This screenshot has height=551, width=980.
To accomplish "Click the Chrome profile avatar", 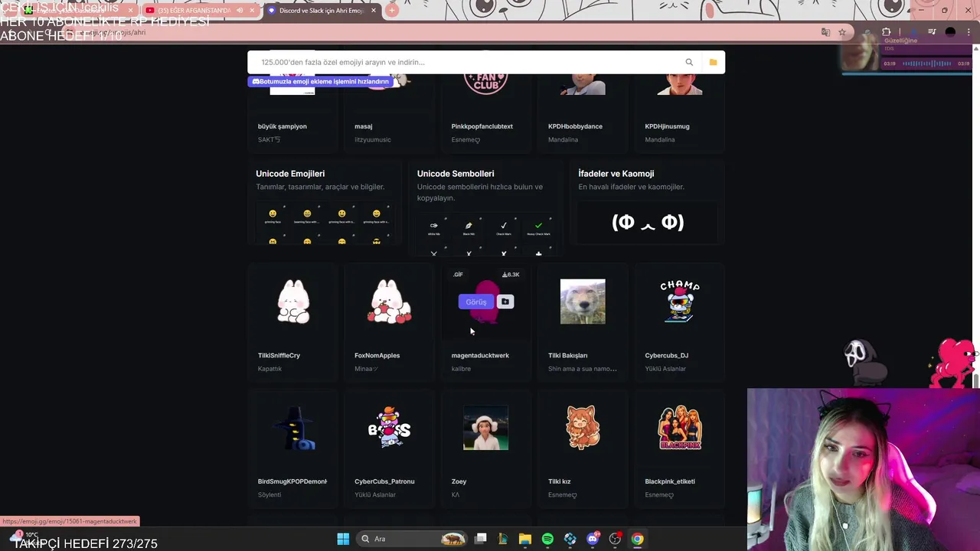I will tap(950, 32).
